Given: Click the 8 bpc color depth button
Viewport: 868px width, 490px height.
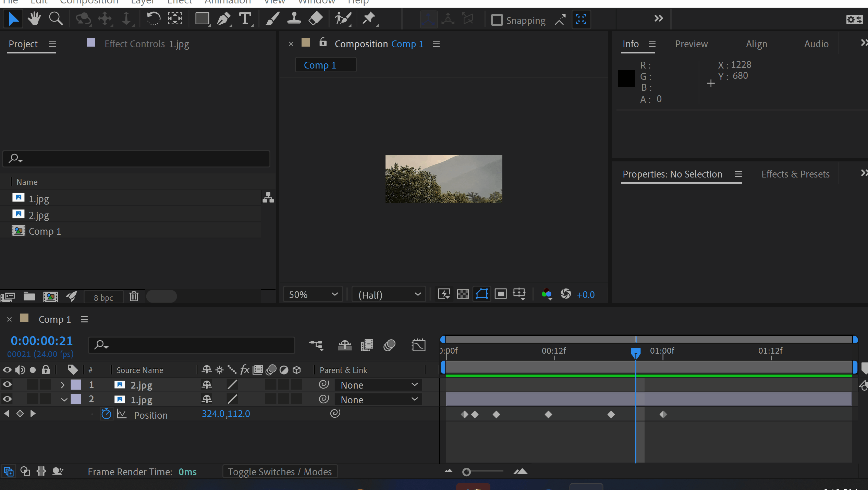Looking at the screenshot, I should 103,297.
